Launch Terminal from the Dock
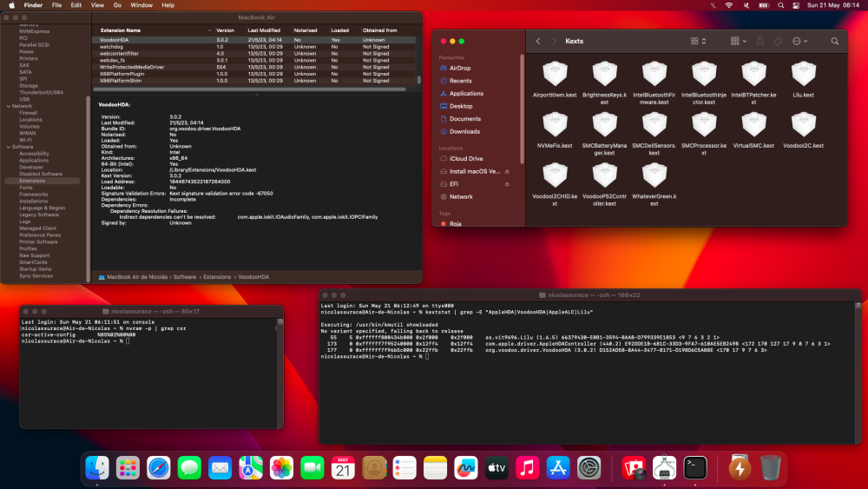Viewport: 868px width, 489px height. (694, 468)
